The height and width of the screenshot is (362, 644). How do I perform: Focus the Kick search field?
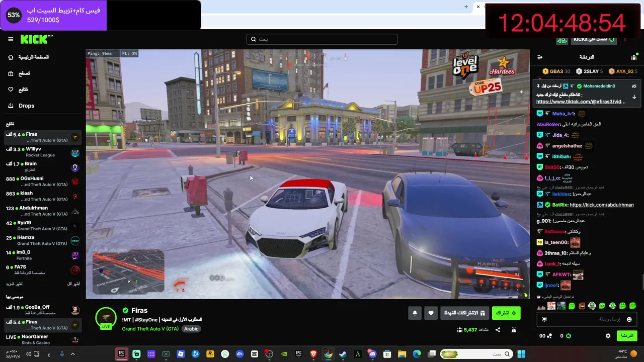[322, 39]
